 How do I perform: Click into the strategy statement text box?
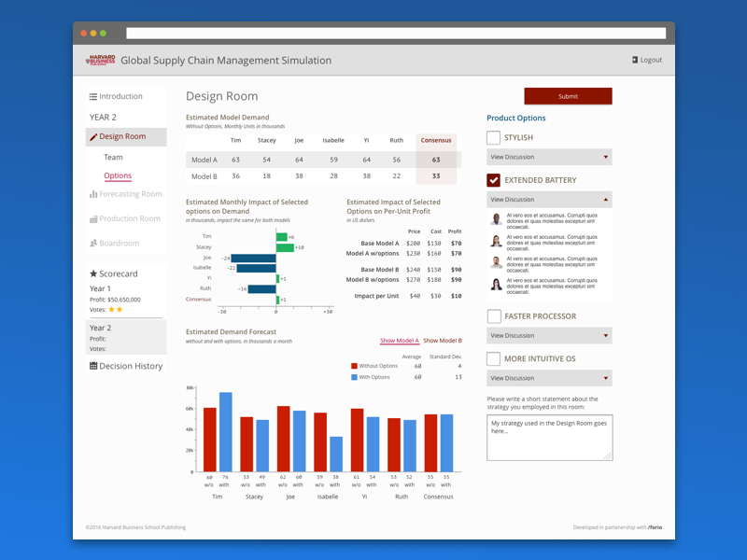click(x=549, y=437)
